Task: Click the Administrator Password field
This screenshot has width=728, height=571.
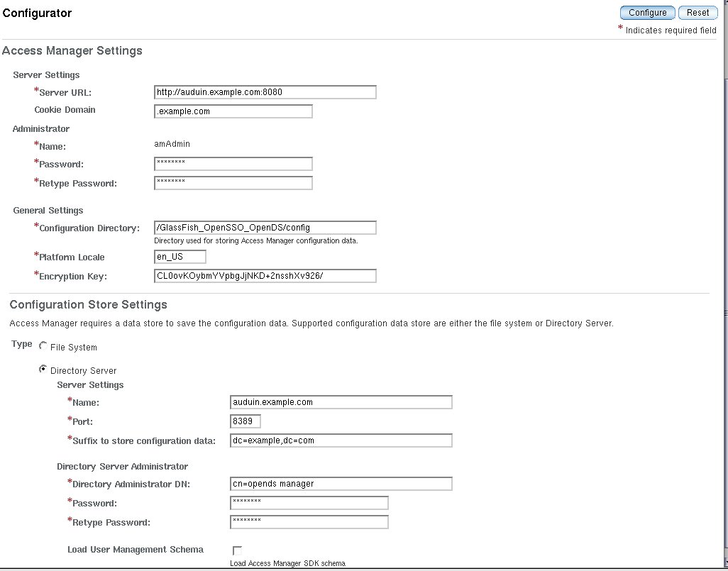Action: click(x=233, y=164)
